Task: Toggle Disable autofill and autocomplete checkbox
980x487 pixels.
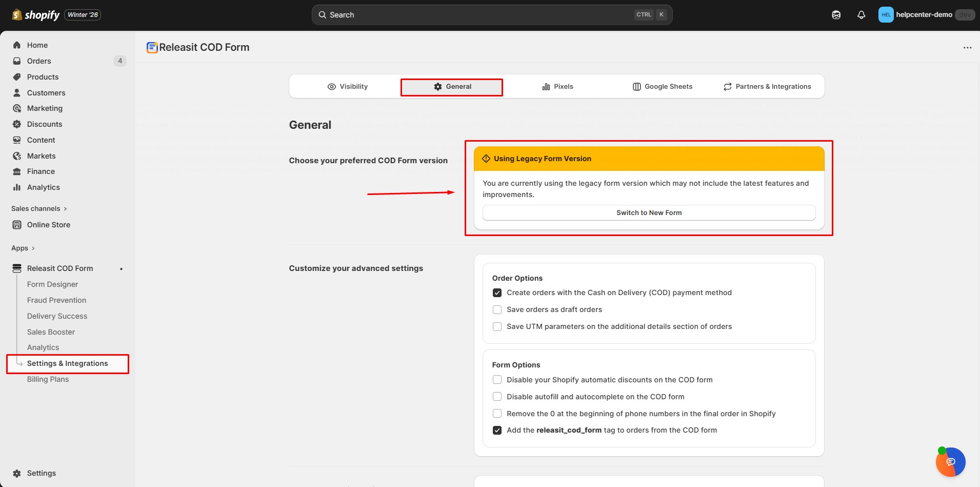Action: pos(497,397)
